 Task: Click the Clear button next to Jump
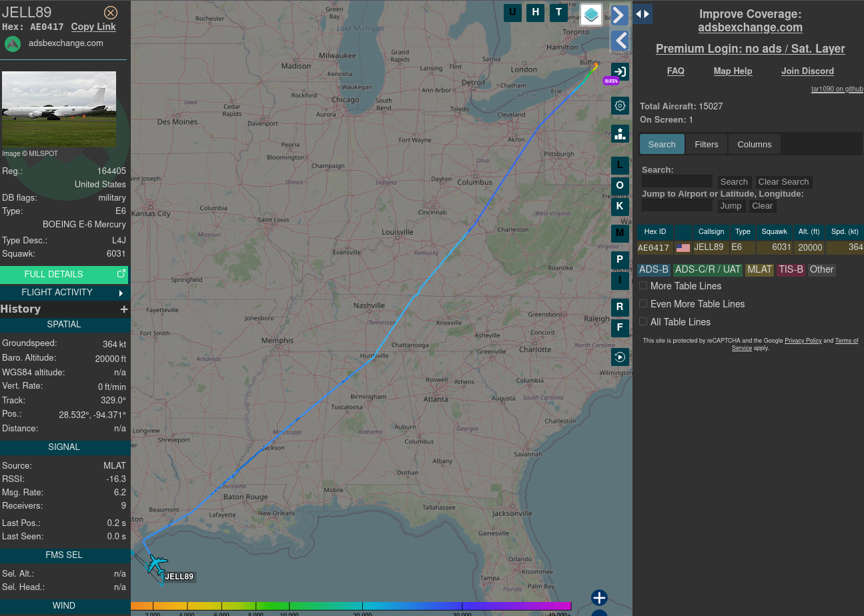[x=762, y=205]
